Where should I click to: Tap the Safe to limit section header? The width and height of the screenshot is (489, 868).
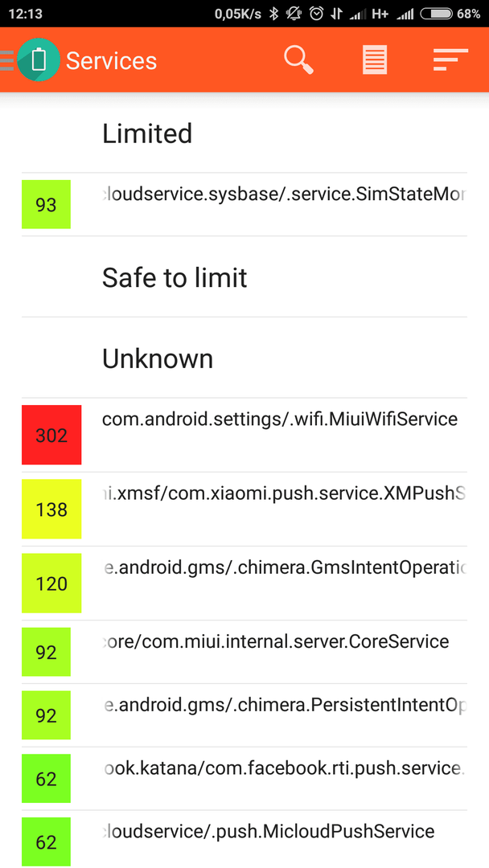click(175, 277)
